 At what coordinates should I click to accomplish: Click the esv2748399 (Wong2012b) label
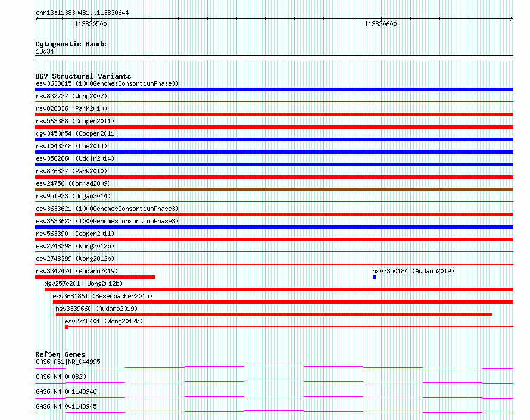tap(75, 259)
